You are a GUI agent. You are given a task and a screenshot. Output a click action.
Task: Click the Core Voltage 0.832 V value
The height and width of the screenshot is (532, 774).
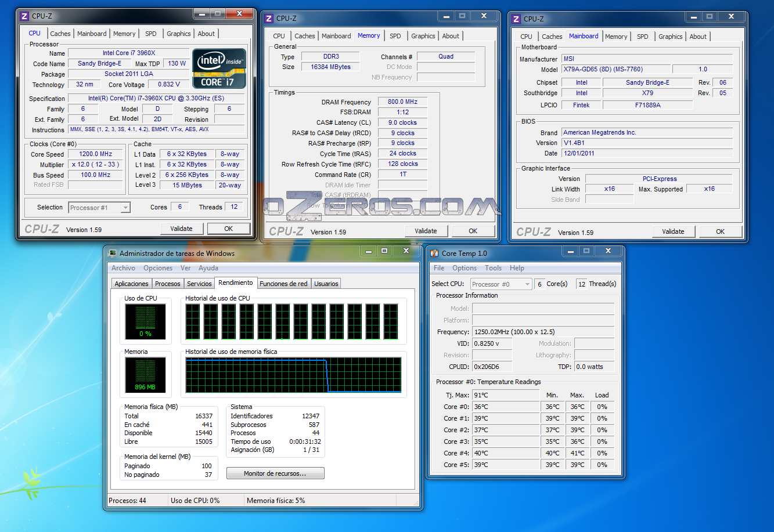(x=168, y=85)
